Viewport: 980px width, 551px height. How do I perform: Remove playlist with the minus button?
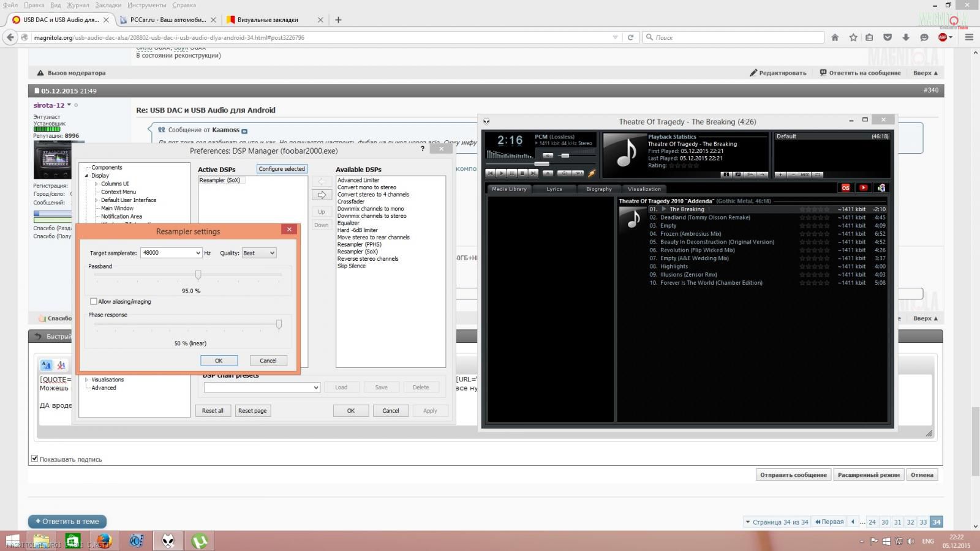[x=793, y=174]
